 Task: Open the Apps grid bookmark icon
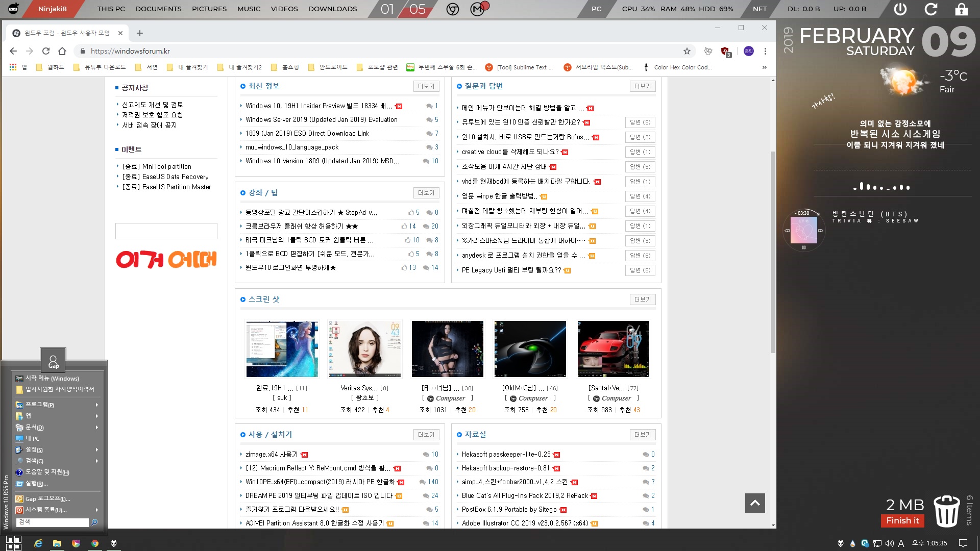[13, 67]
